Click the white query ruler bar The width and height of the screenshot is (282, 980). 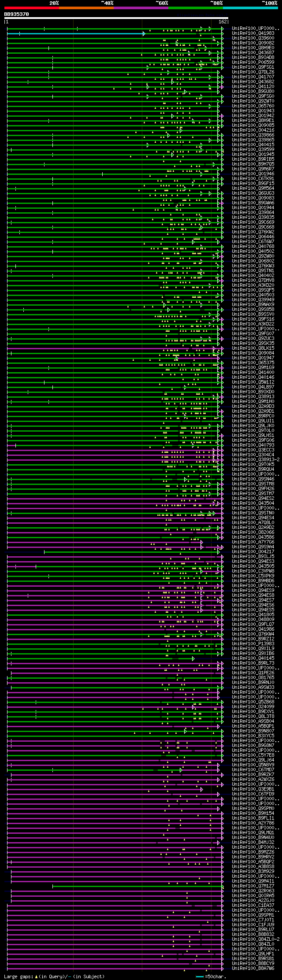116,18
